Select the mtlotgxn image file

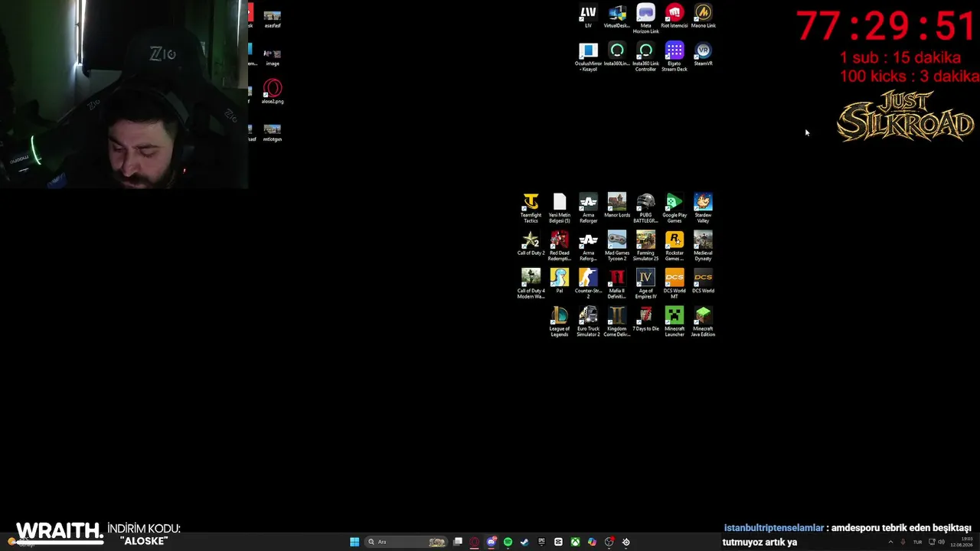273,132
